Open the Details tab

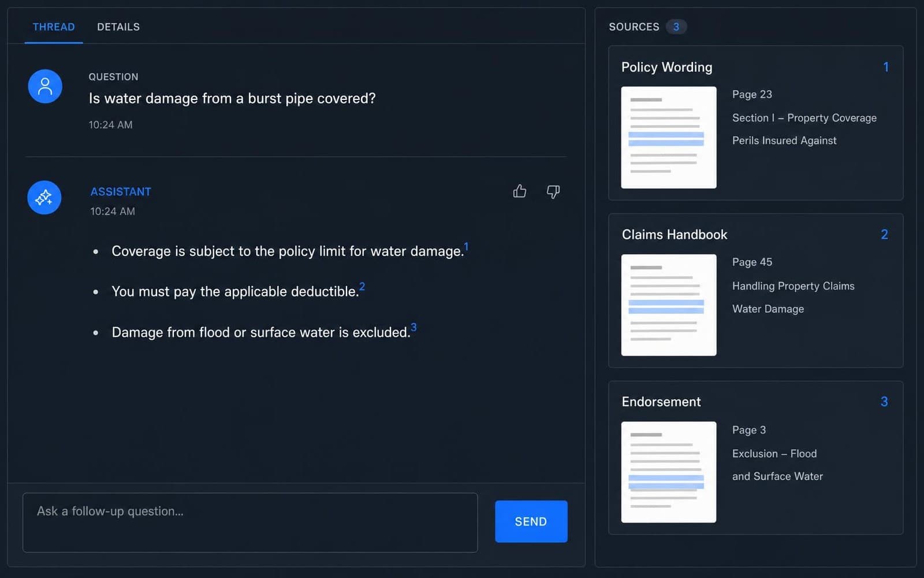tap(118, 27)
